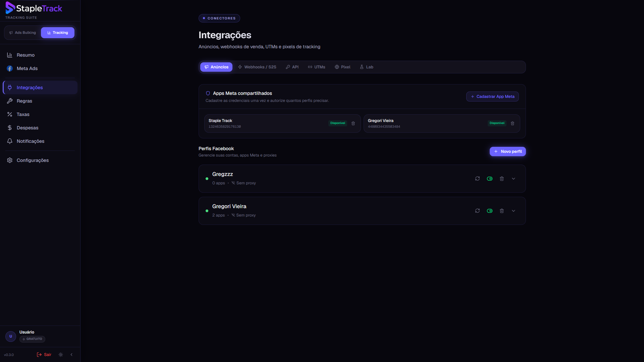Go to Integrações in sidebar
The width and height of the screenshot is (644, 362).
coord(40,87)
